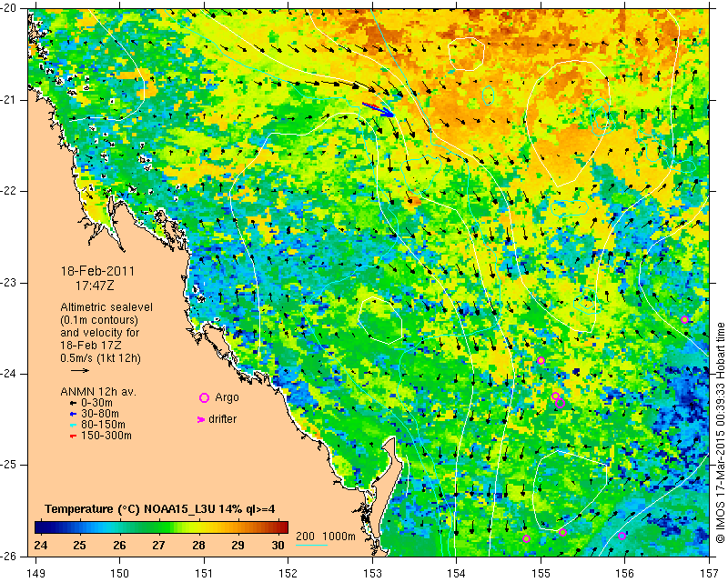The height and width of the screenshot is (582, 728).
Task: Click the latitude axis label '-24'
Action: (10, 374)
